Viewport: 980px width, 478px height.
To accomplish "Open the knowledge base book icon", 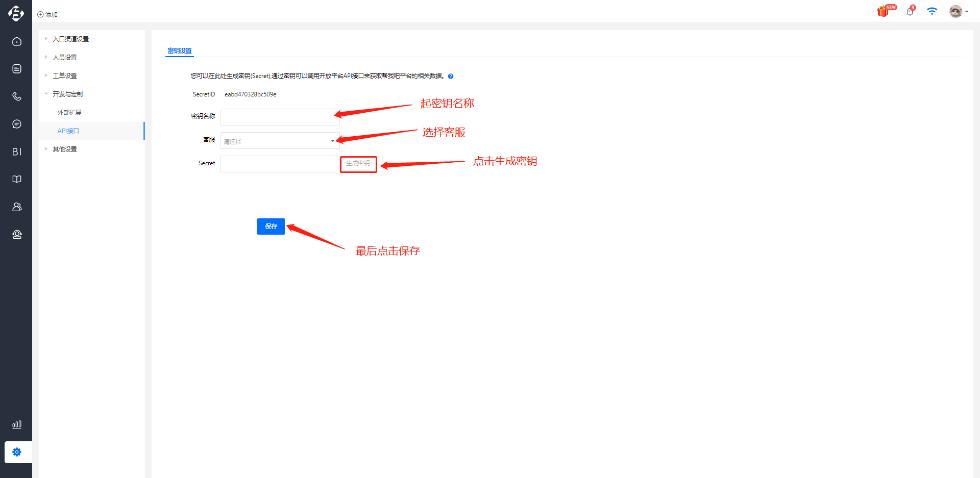I will coord(17,179).
